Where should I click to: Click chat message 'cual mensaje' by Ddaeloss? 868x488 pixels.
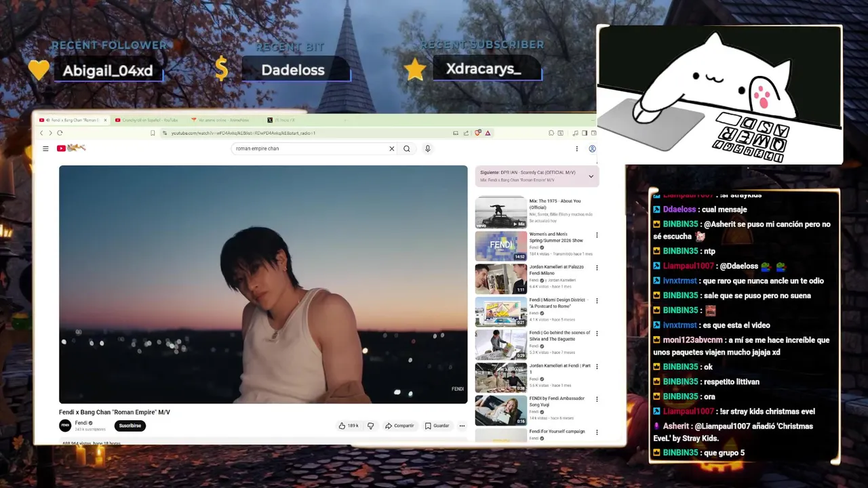[x=725, y=209]
